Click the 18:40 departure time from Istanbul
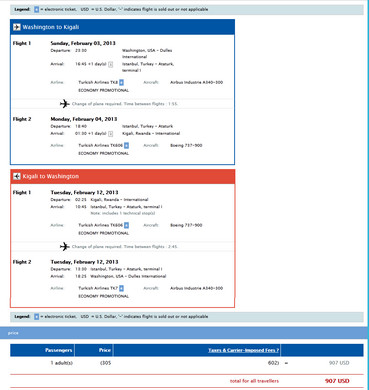Screen dimensions: 369x390 pos(81,126)
